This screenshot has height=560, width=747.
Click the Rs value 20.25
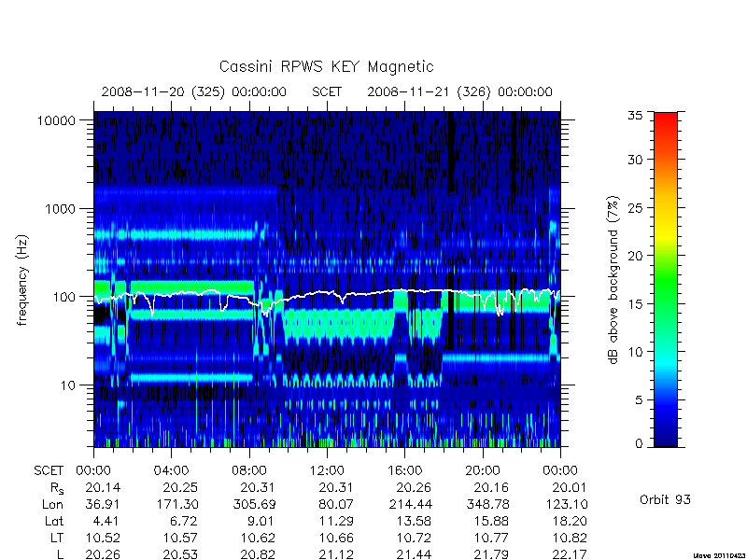180,487
